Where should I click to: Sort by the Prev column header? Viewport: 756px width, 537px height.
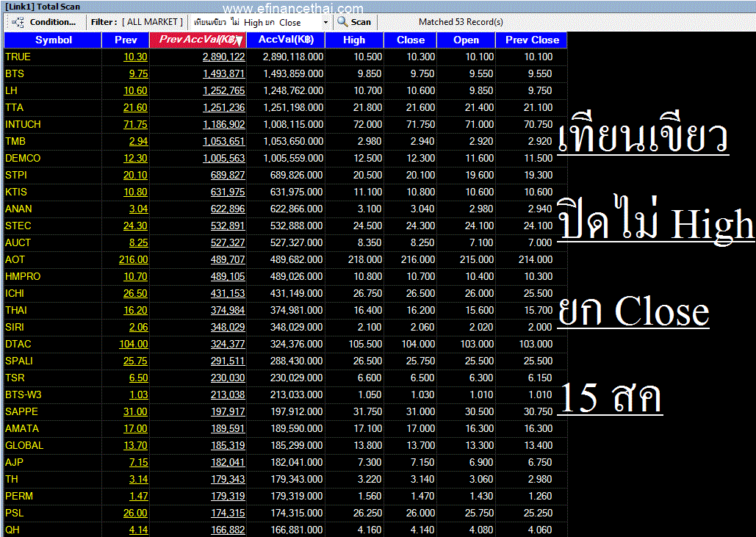(126, 40)
